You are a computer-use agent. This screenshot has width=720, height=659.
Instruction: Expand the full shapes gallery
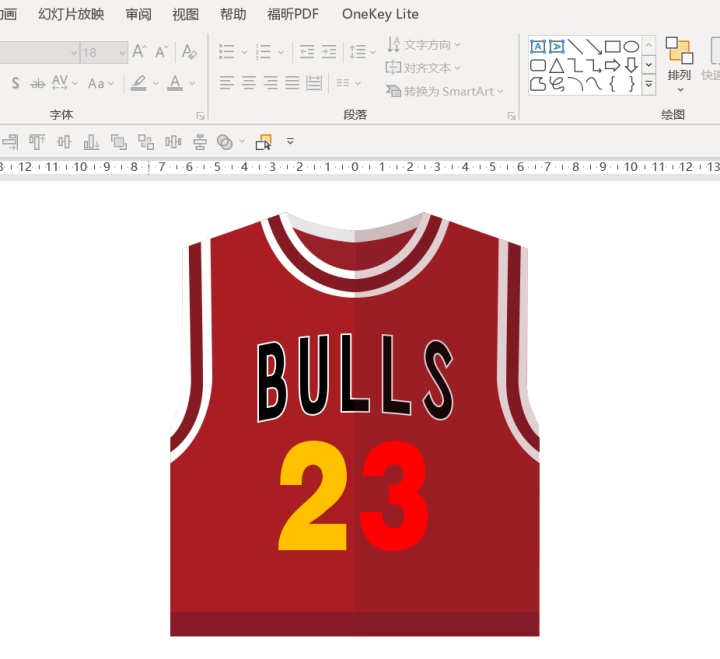pos(648,84)
